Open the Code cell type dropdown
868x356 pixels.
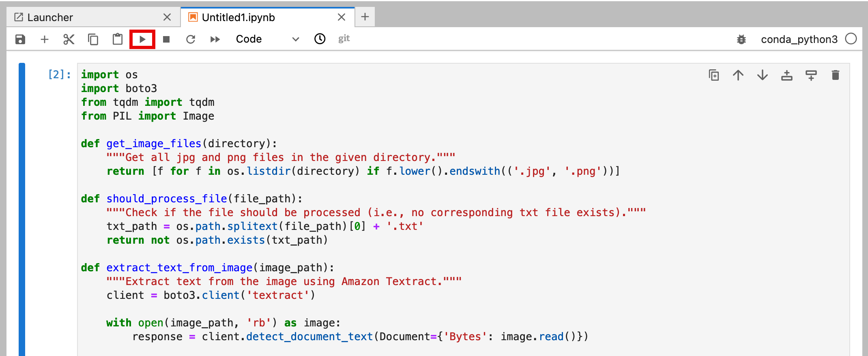point(267,39)
